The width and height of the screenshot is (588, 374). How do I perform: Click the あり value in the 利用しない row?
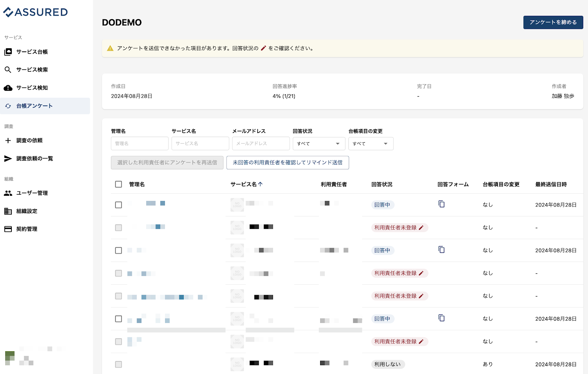488,364
